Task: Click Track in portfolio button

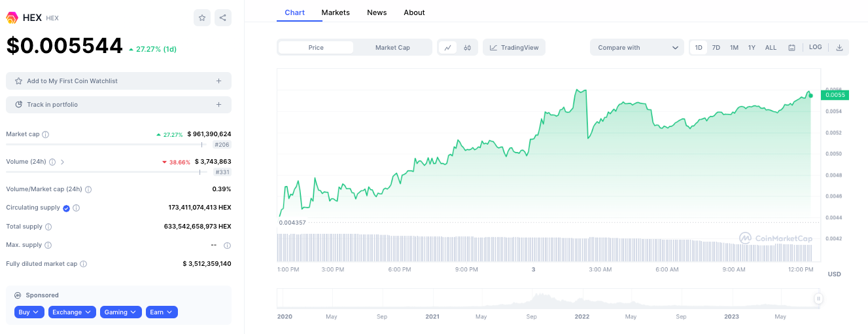Action: [x=118, y=105]
